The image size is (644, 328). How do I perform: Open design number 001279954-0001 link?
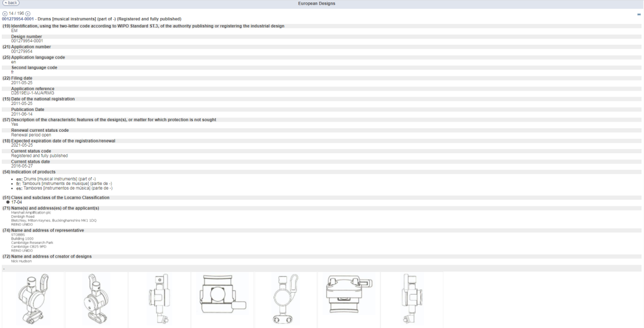click(x=18, y=19)
